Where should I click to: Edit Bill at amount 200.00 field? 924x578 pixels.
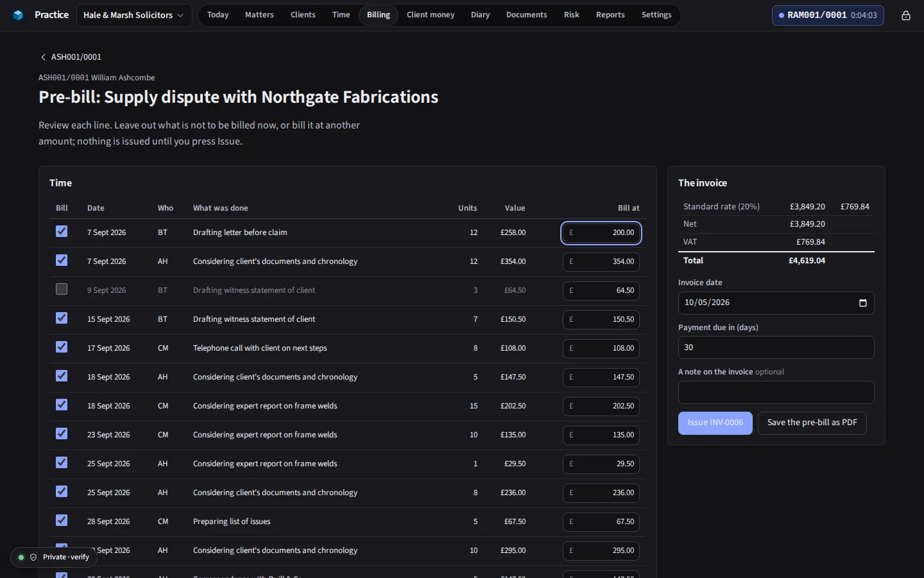(x=601, y=233)
